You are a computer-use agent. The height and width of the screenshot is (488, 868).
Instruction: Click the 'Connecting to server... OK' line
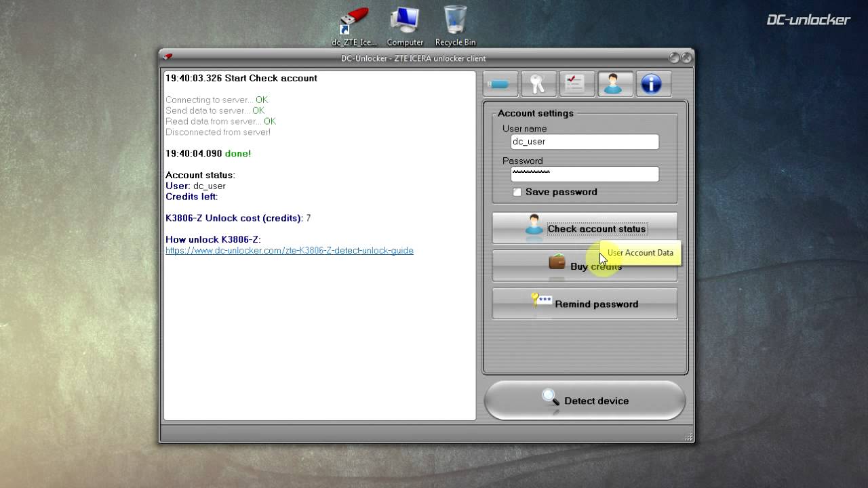217,100
